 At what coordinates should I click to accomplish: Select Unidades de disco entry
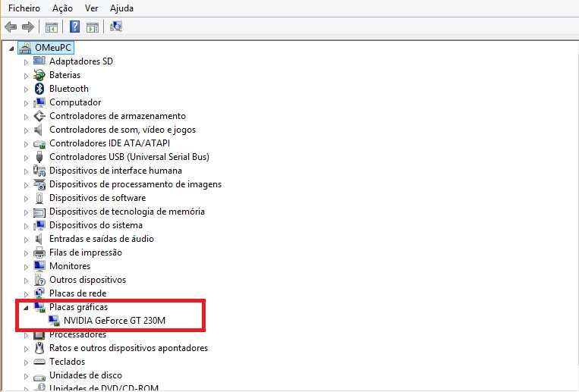coord(86,375)
